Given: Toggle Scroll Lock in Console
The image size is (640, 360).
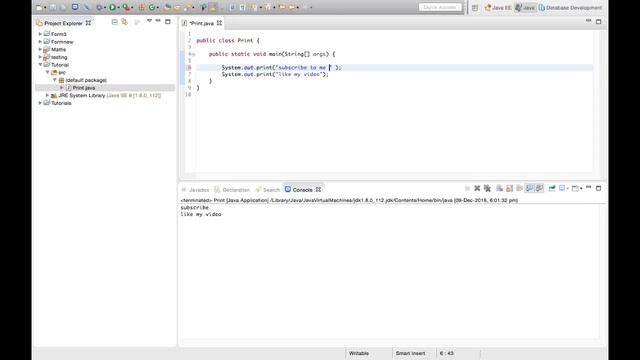Looking at the screenshot, I should click(x=509, y=188).
